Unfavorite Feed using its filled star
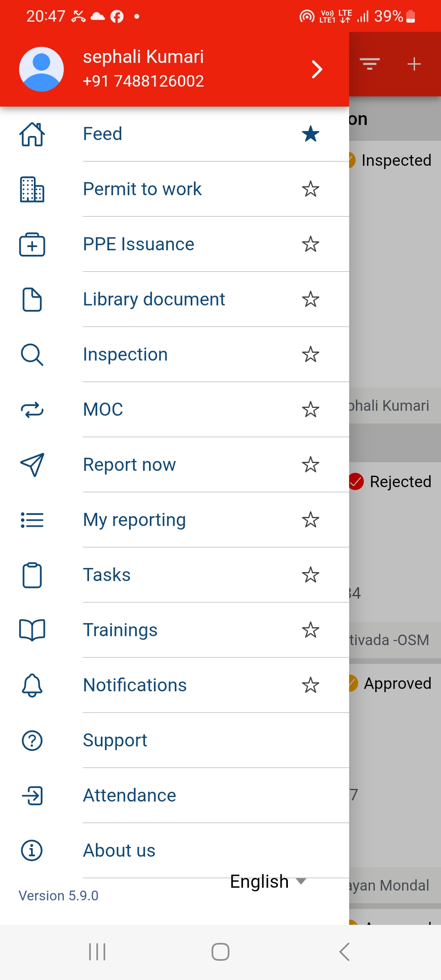The image size is (441, 980). point(310,134)
